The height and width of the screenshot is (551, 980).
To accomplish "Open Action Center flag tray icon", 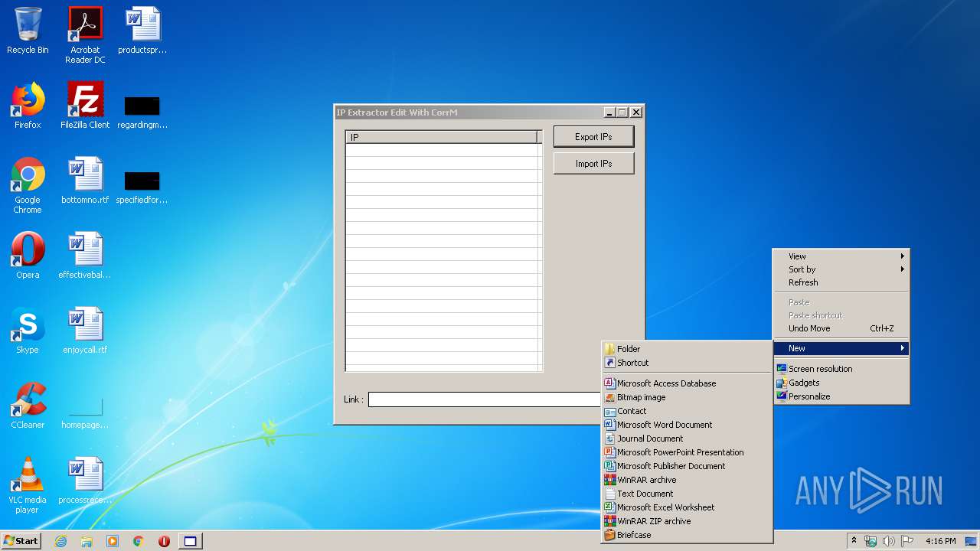I will 906,541.
